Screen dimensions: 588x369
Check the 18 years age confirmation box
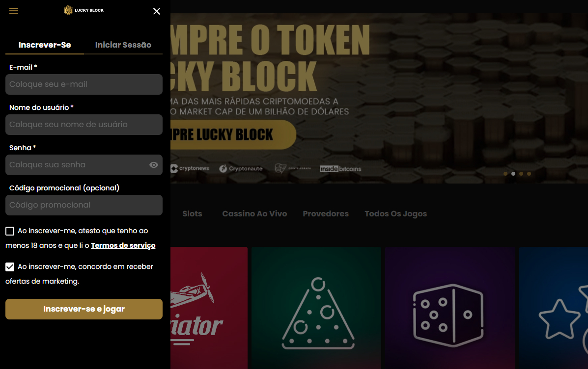10,231
